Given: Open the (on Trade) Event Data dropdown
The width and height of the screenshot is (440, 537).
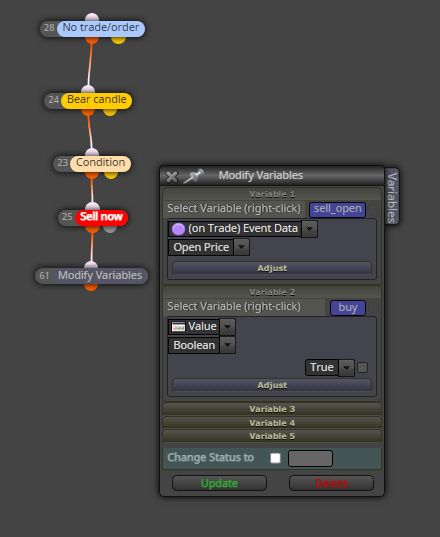Looking at the screenshot, I should coord(310,229).
